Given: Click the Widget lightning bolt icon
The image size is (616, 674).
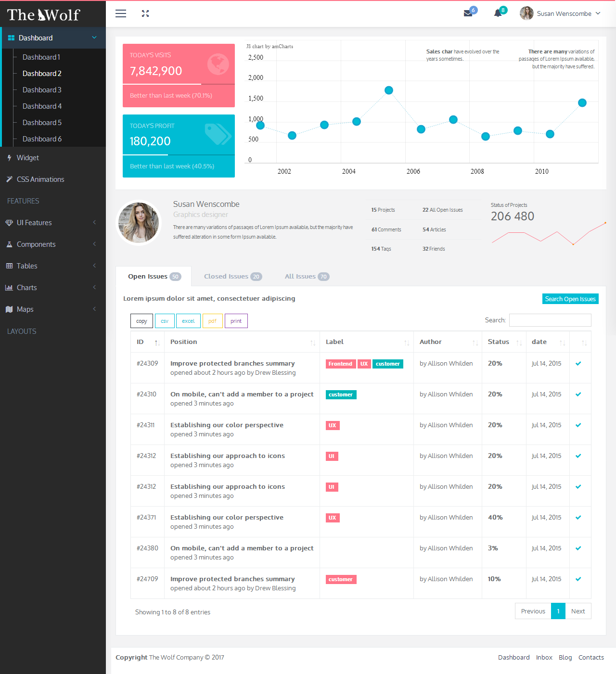Looking at the screenshot, I should click(9, 158).
